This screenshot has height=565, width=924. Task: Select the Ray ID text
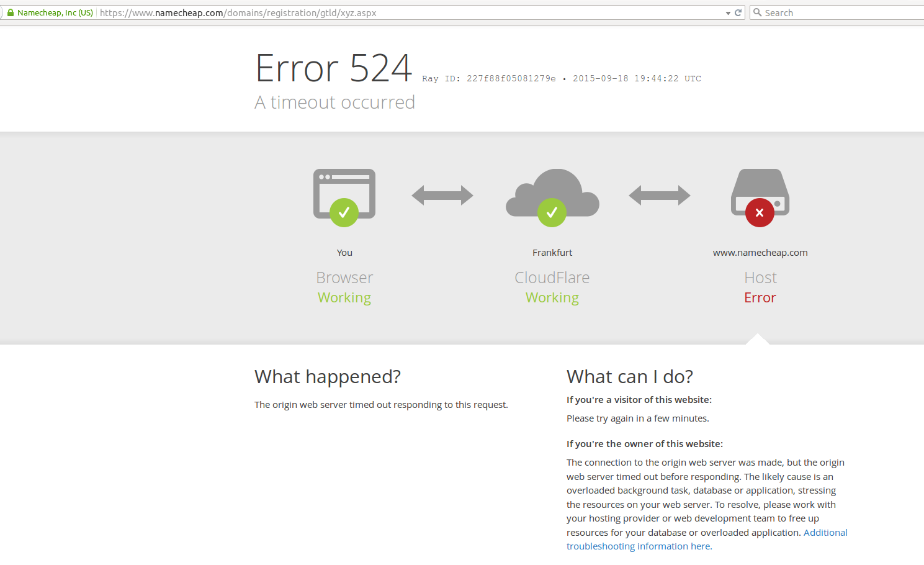tap(489, 79)
